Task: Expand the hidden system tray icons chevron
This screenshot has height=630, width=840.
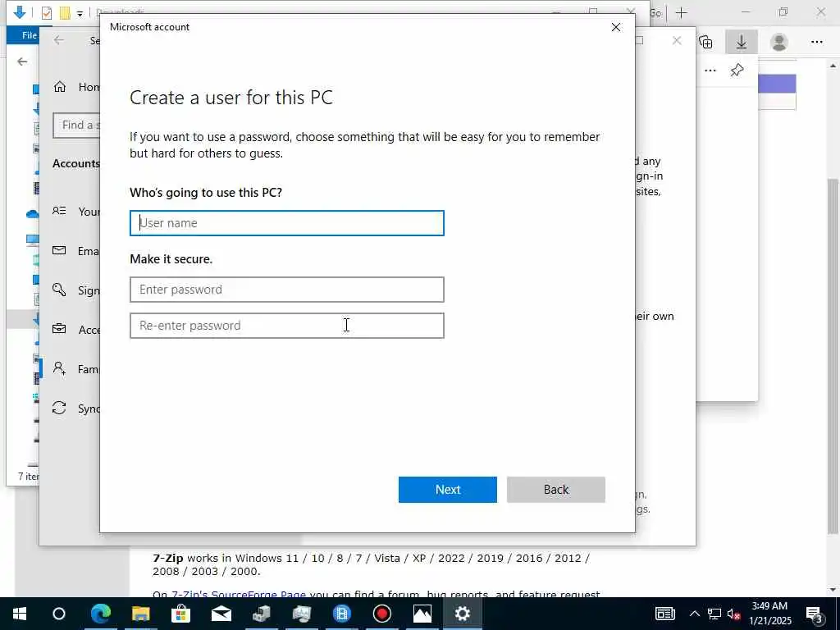Action: (694, 614)
